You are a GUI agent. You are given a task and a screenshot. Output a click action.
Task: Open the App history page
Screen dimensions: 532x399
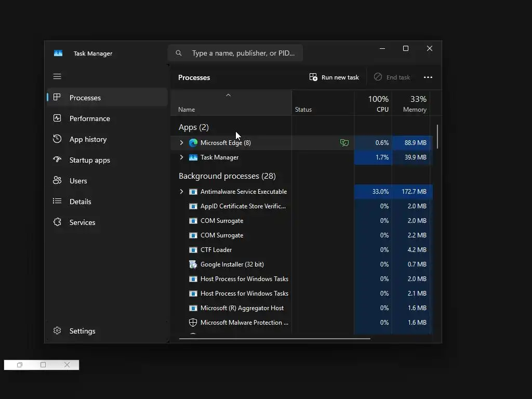[x=107, y=139]
